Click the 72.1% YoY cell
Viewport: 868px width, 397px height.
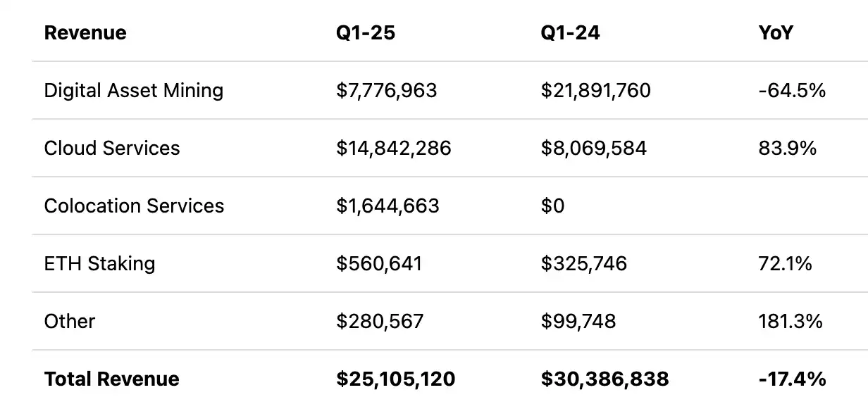pos(786,264)
